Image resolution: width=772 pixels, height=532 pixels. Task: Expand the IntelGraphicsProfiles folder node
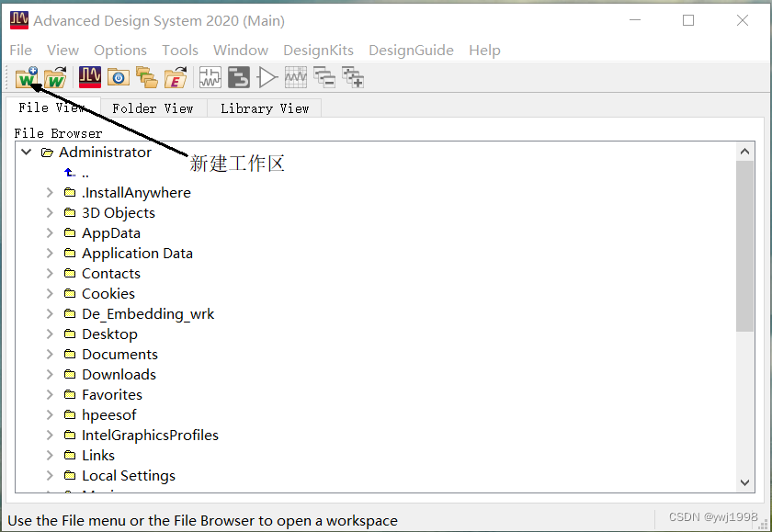point(50,435)
